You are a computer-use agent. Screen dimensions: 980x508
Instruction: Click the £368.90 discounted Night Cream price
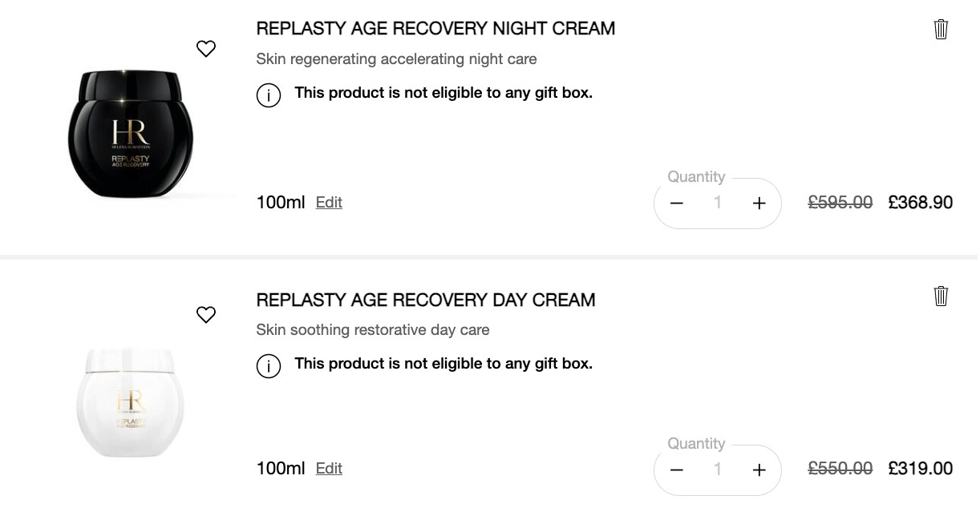point(921,203)
